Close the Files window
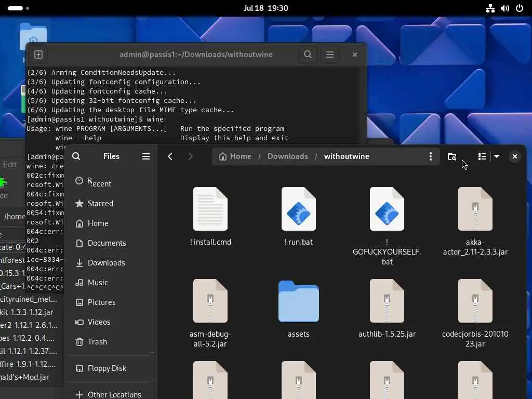 [x=515, y=156]
